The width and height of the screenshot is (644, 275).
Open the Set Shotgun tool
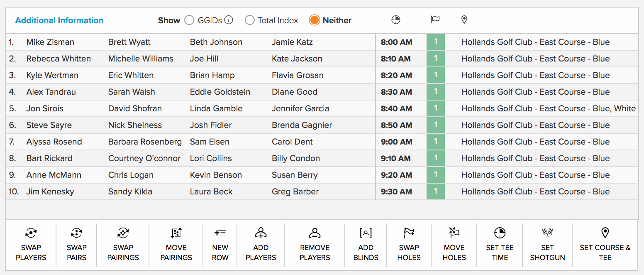547,244
